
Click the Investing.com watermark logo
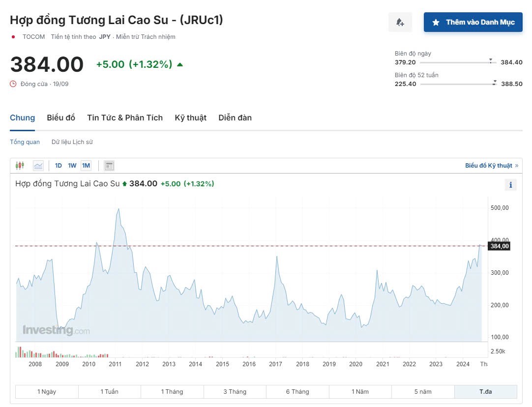56,330
